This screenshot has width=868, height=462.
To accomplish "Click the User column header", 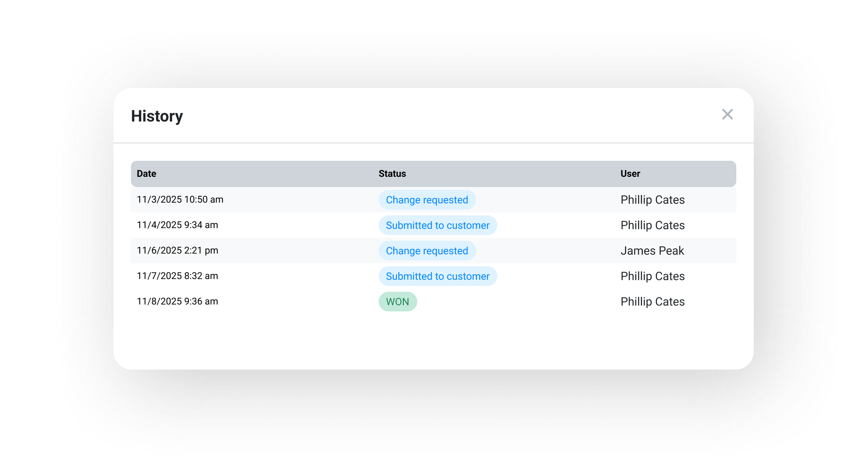I will coord(630,174).
